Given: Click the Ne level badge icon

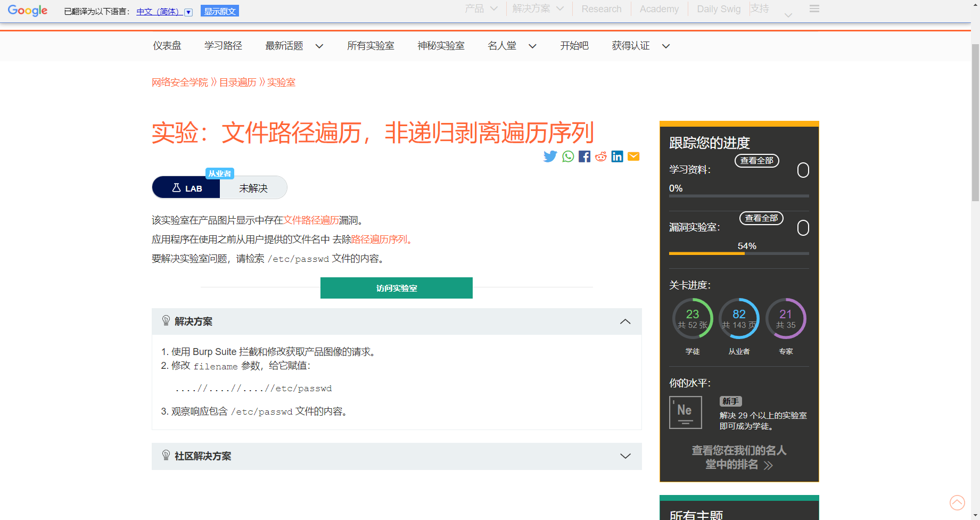Looking at the screenshot, I should [x=685, y=412].
